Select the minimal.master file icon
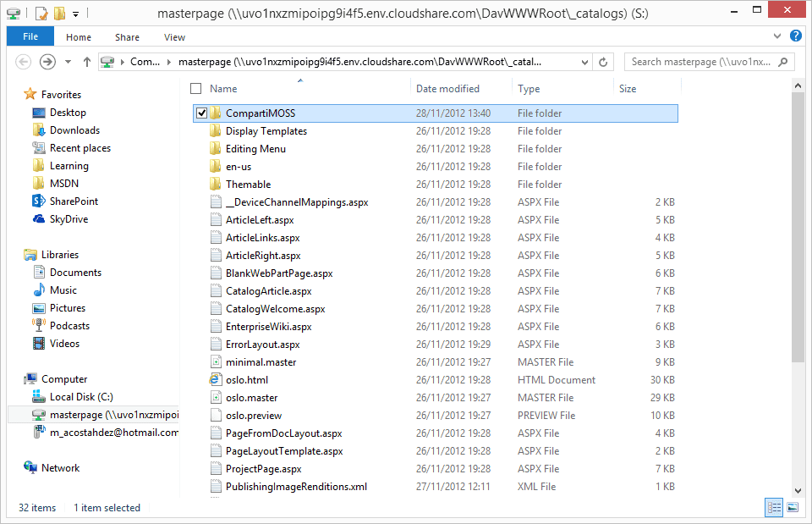 (x=216, y=361)
